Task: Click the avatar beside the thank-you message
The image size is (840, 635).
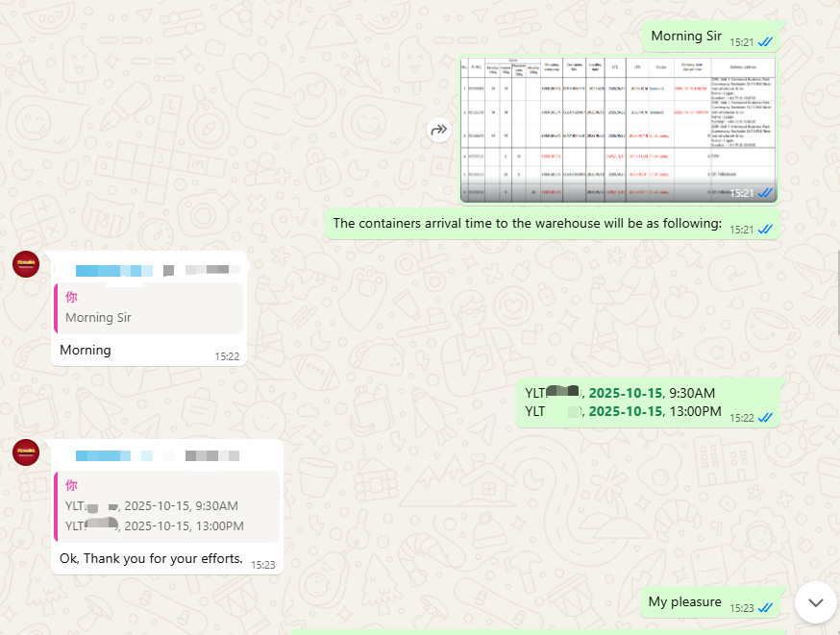Action: (25, 452)
